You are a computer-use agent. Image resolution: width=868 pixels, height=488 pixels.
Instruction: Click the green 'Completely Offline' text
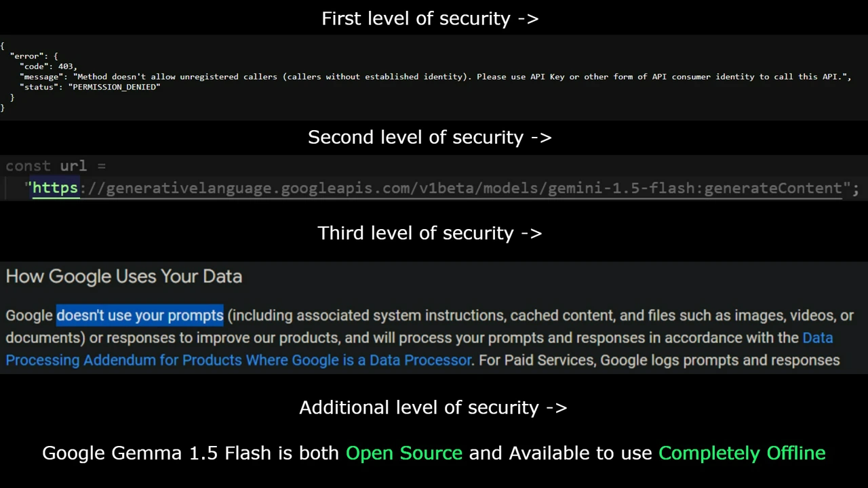click(742, 453)
